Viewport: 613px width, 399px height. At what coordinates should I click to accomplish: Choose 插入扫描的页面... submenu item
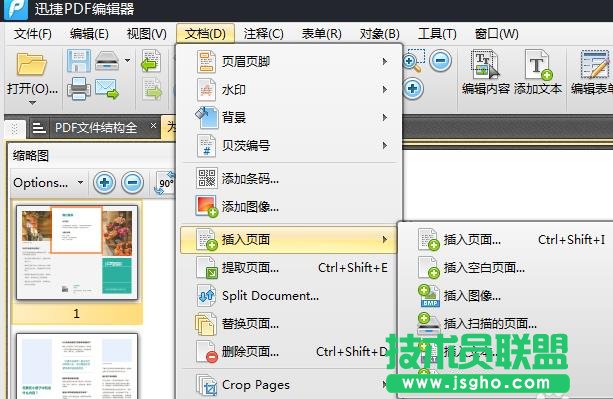click(507, 324)
